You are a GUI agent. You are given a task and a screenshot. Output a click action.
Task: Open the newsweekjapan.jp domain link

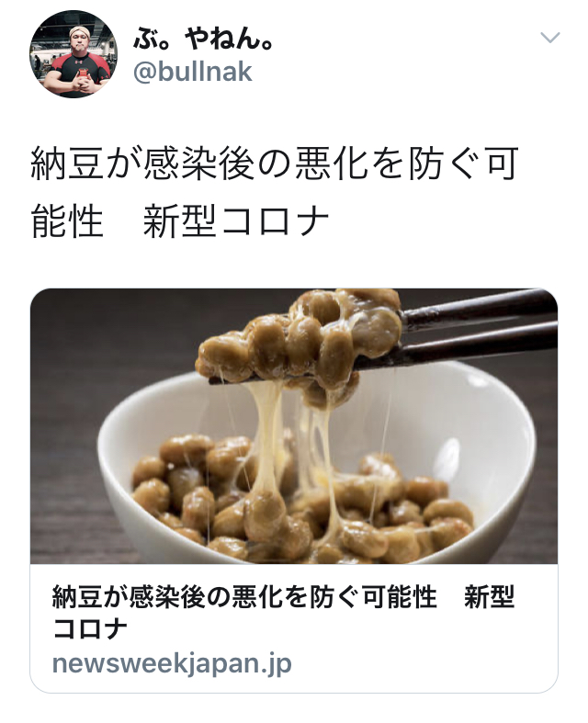coord(172,664)
